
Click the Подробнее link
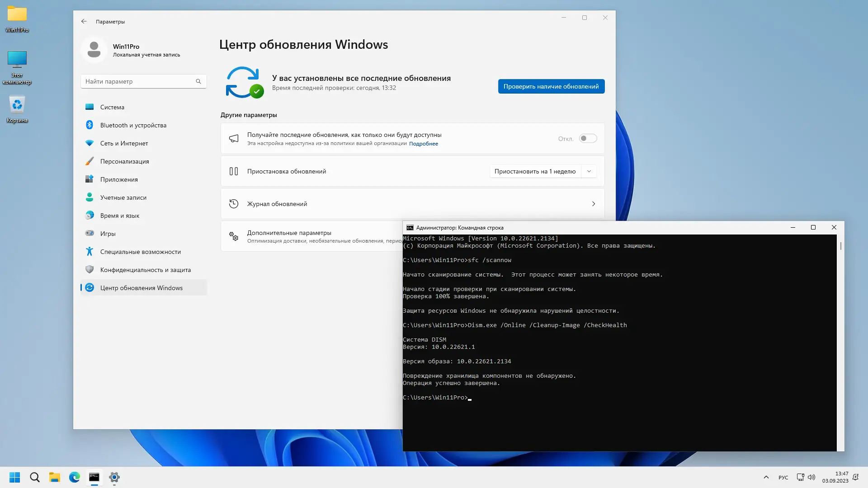(x=423, y=144)
